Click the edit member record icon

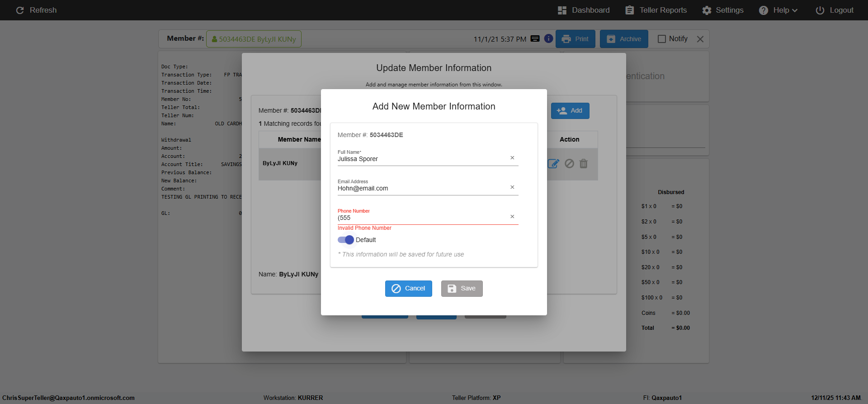[x=553, y=164]
